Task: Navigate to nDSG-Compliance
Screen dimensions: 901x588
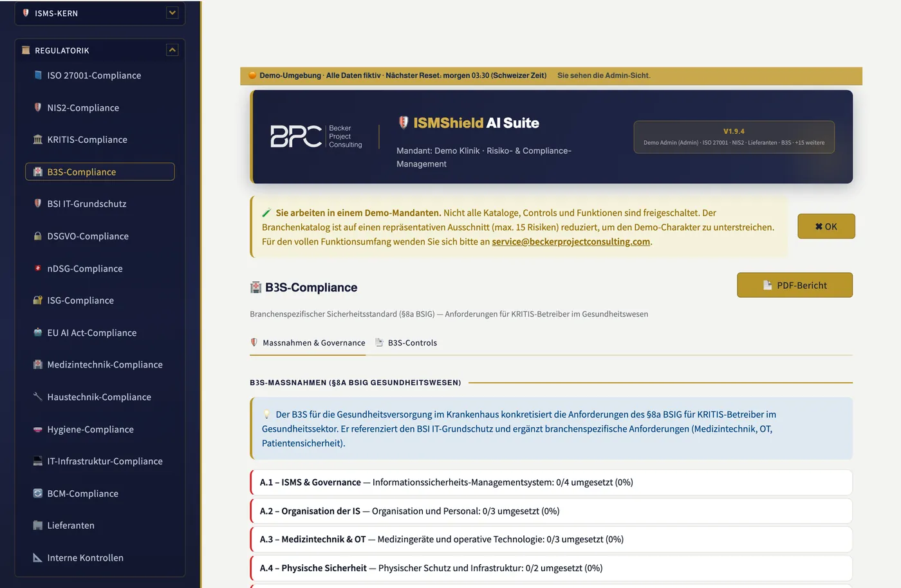Action: tap(100, 268)
